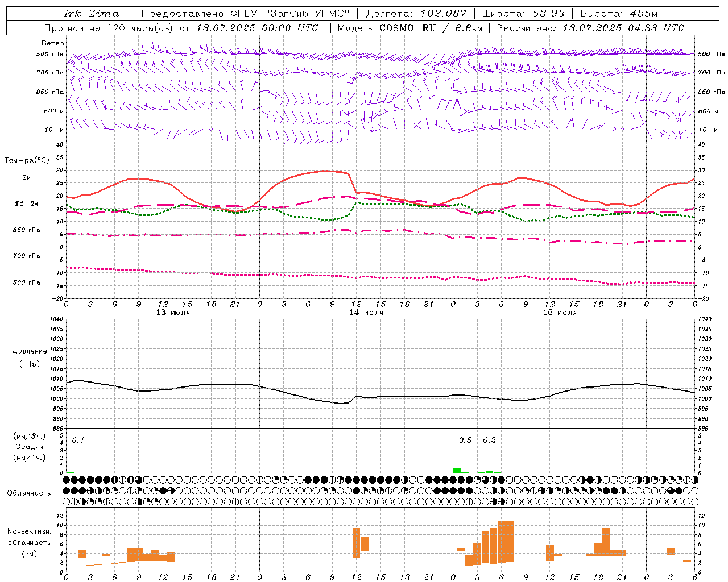Click the station name Irk_Zima in header
The width and height of the screenshot is (728, 582).
click(x=91, y=14)
